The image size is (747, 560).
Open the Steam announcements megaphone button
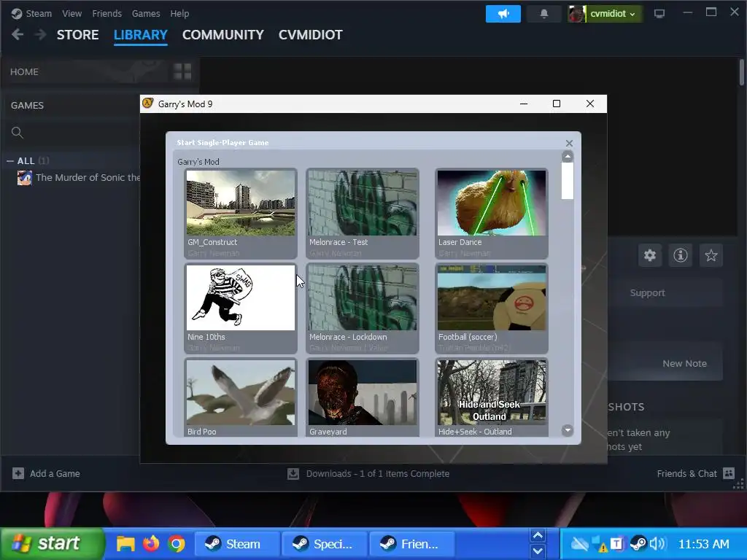[503, 14]
